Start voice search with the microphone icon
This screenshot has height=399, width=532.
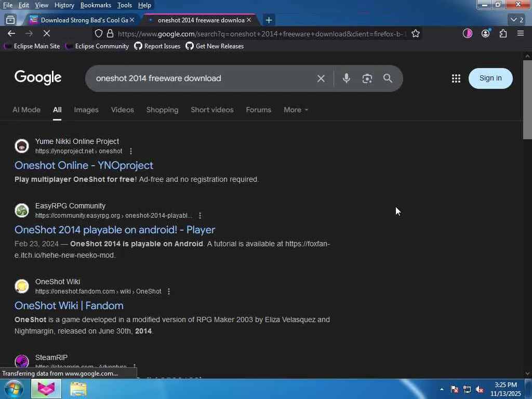347,78
